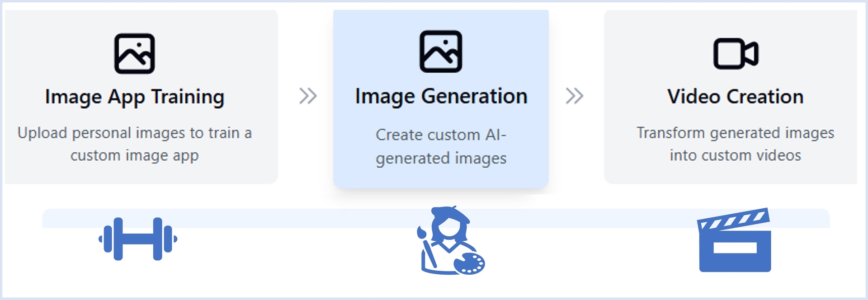The height and width of the screenshot is (300, 868).
Task: Click the picture icon above Image App Training
Action: 134,53
